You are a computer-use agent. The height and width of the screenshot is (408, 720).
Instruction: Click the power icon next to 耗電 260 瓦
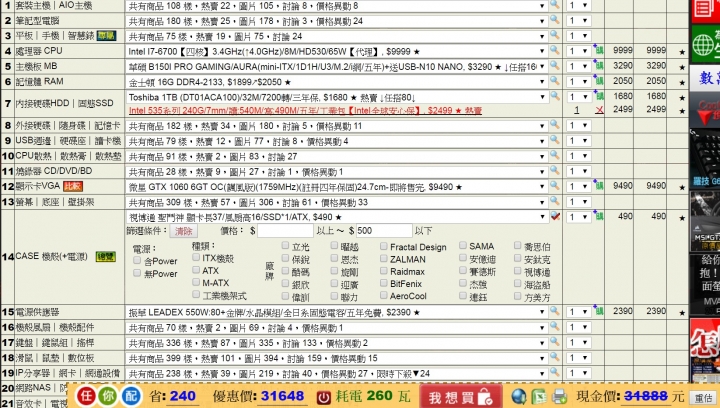(x=323, y=397)
